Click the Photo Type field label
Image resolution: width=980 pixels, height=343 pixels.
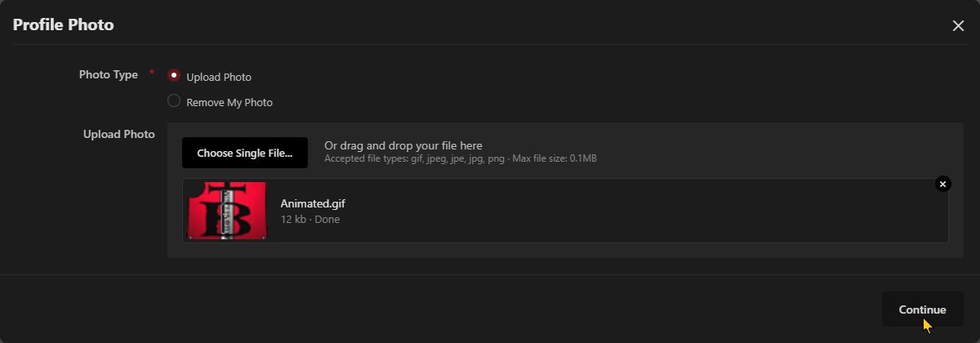point(109,75)
